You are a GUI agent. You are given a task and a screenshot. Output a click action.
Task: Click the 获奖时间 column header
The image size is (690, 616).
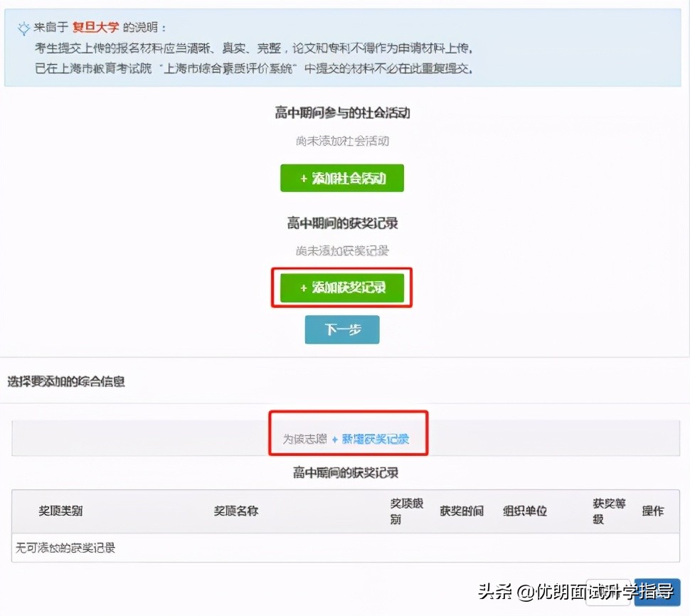point(462,511)
